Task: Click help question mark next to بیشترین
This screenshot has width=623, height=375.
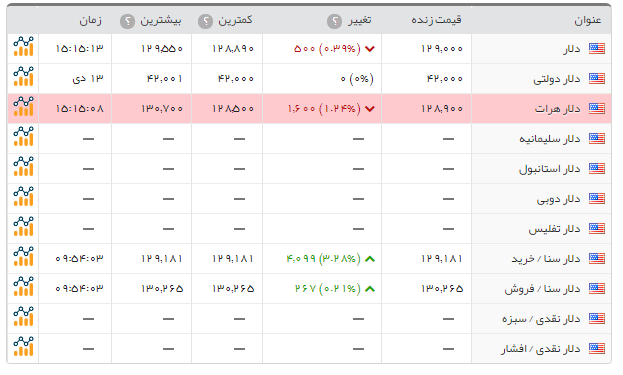Action: (128, 21)
